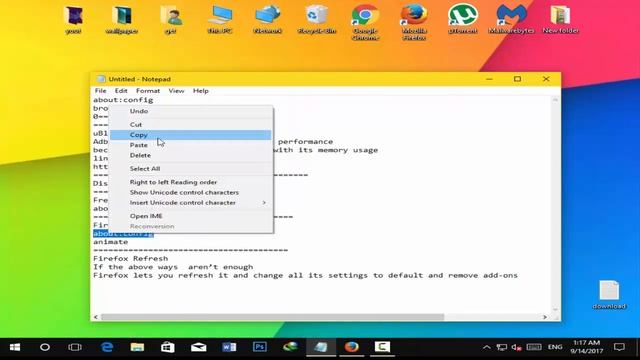Image resolution: width=640 pixels, height=360 pixels.
Task: Open Notepad's File menu
Action: point(100,91)
